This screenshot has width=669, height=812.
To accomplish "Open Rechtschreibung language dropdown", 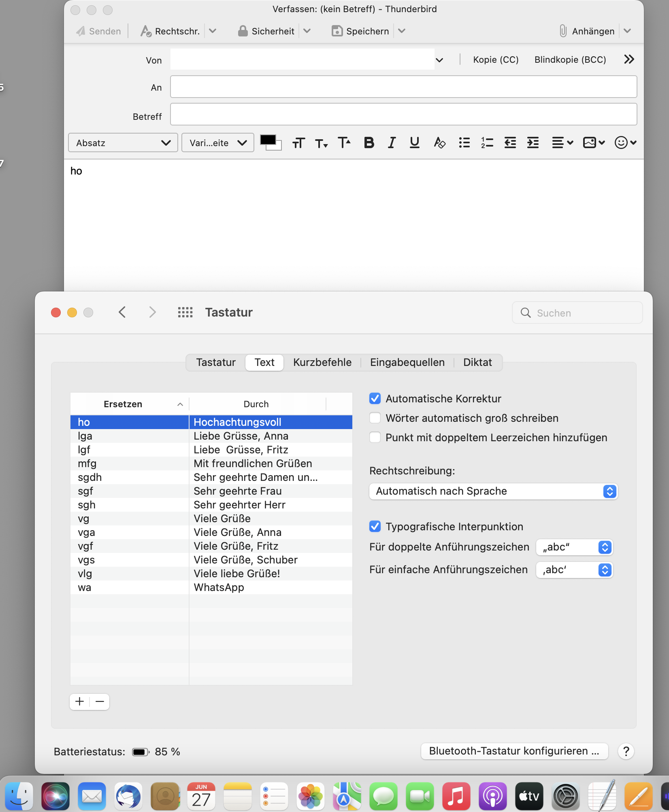I will click(x=493, y=491).
